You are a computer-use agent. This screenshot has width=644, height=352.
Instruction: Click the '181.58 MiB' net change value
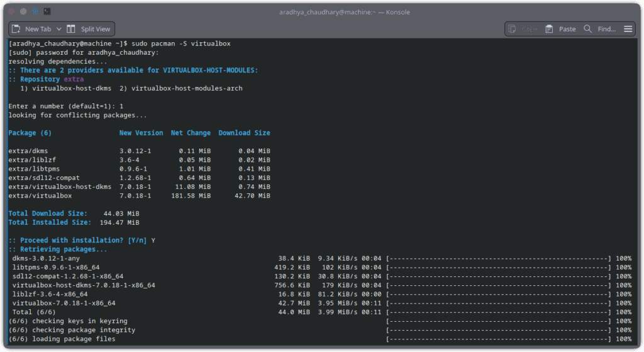(191, 196)
